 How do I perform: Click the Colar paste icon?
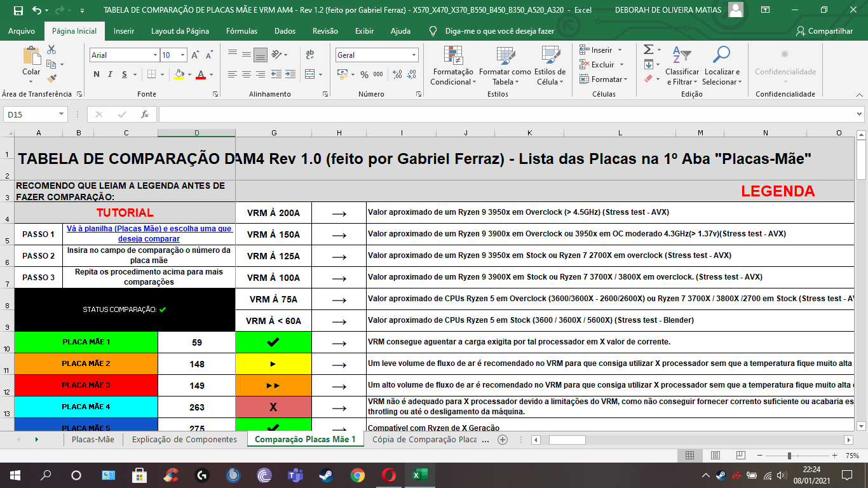[x=31, y=56]
